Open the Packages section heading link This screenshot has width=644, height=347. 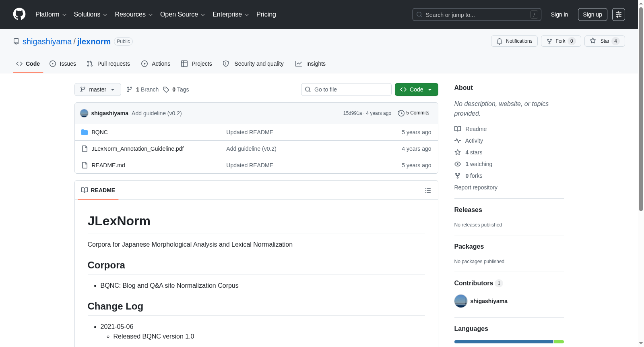[469, 247]
